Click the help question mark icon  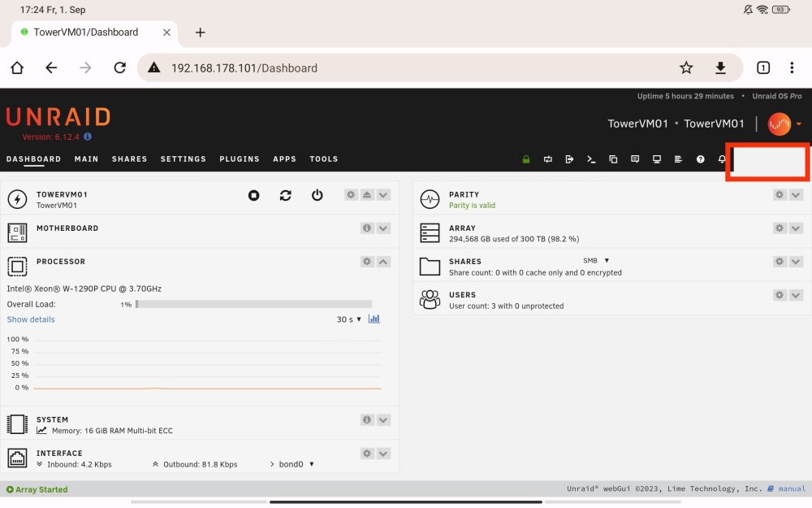(700, 159)
